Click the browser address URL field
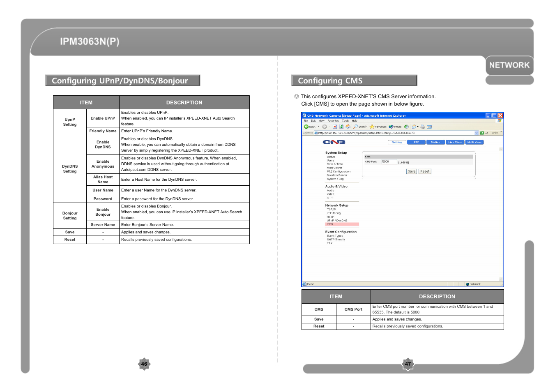The width and height of the screenshot is (555, 392). (396, 133)
